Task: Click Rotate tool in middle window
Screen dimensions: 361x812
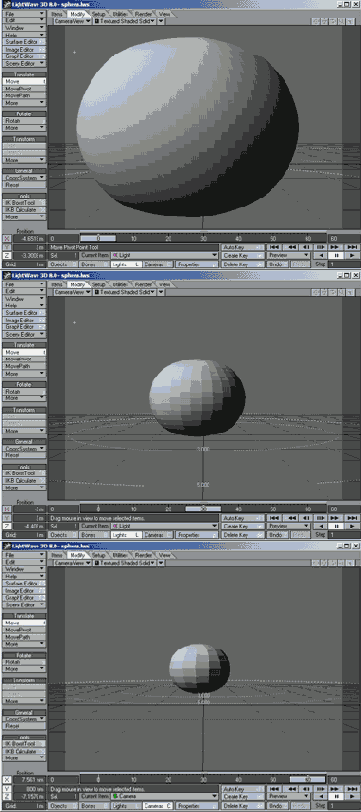Action: (x=24, y=392)
